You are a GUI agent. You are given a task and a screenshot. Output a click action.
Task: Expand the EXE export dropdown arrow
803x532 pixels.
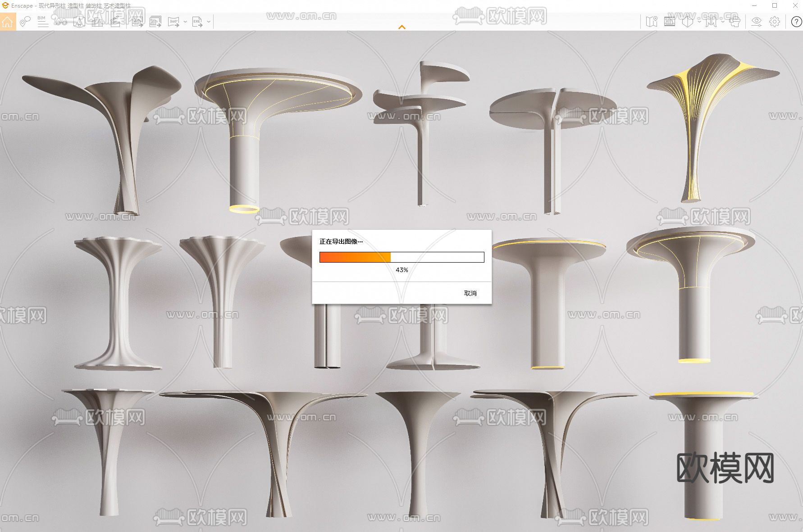coord(209,22)
